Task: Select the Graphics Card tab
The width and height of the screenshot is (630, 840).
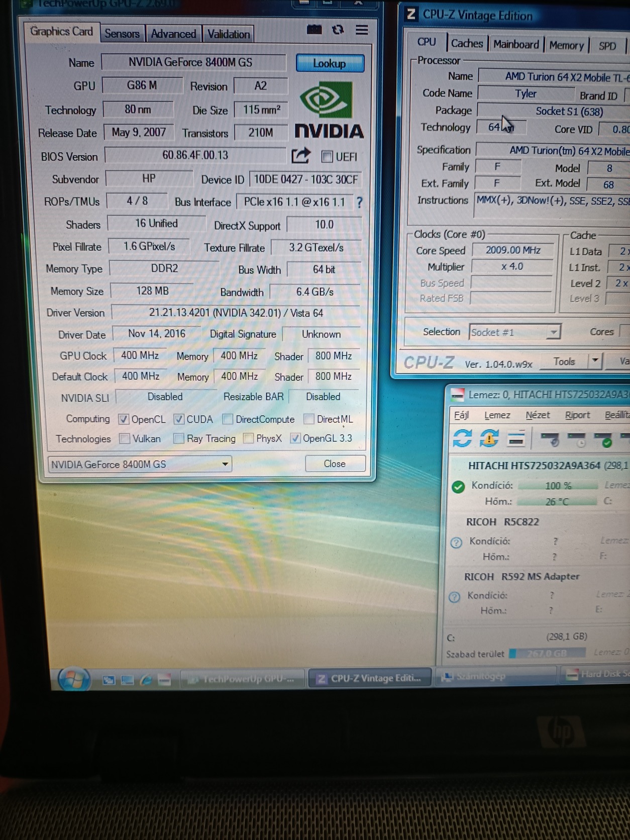Action: 61,32
